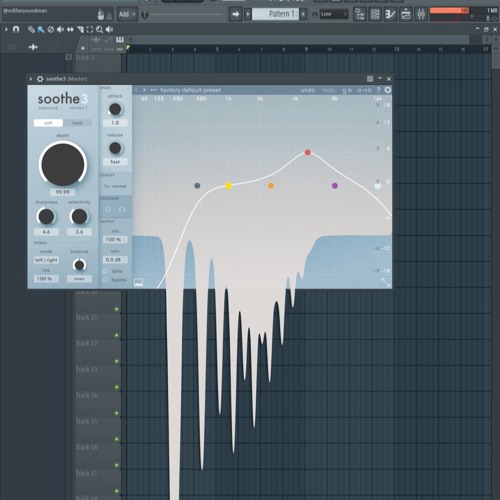Enable the bypass radio option
Image resolution: width=500 pixels, height=500 pixels.
[105, 280]
